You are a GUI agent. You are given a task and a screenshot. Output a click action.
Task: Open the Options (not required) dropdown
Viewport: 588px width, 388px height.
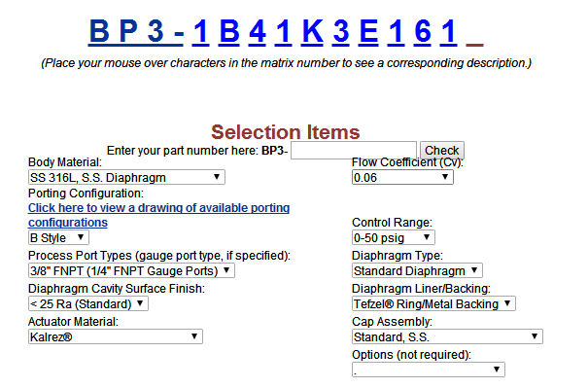[429, 370]
